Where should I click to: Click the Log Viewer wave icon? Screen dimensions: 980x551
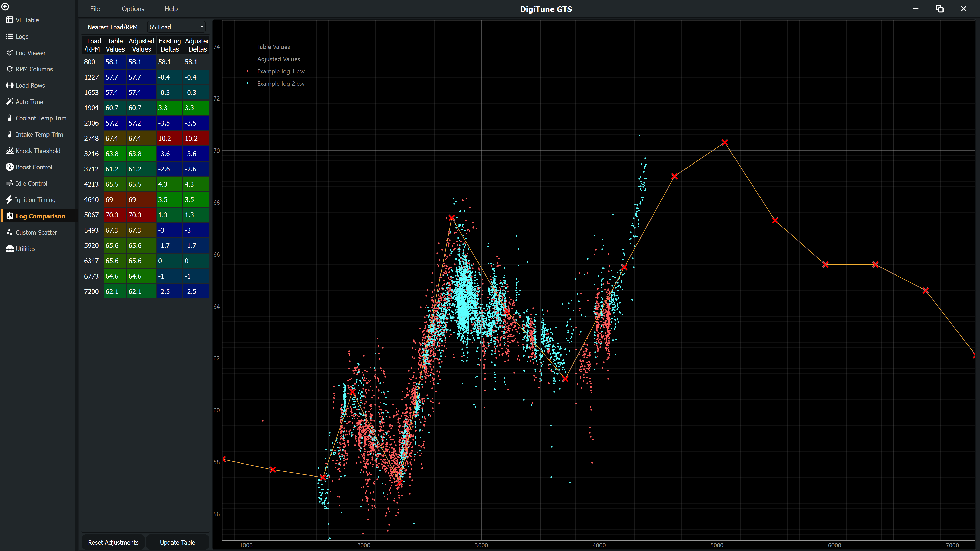point(9,53)
